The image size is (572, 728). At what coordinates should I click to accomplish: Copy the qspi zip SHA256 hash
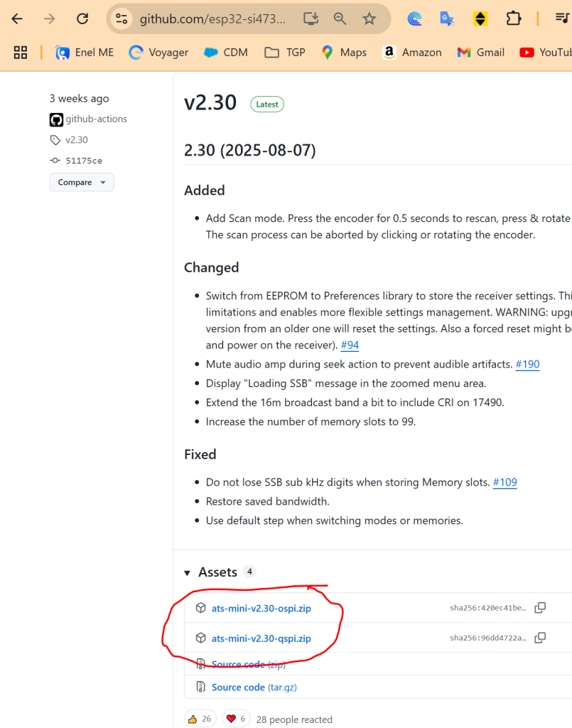click(x=540, y=638)
